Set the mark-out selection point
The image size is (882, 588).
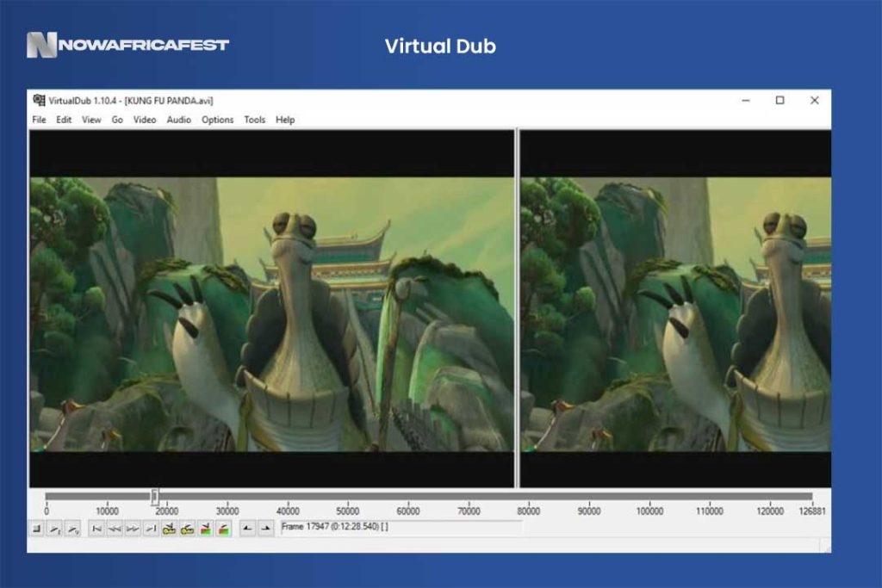265,529
